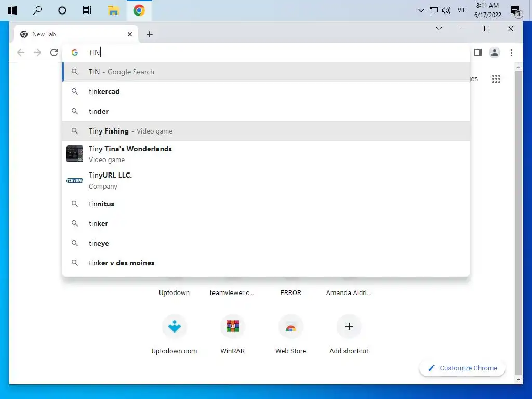Open the Web Store shortcut icon
The height and width of the screenshot is (399, 532).
click(291, 326)
